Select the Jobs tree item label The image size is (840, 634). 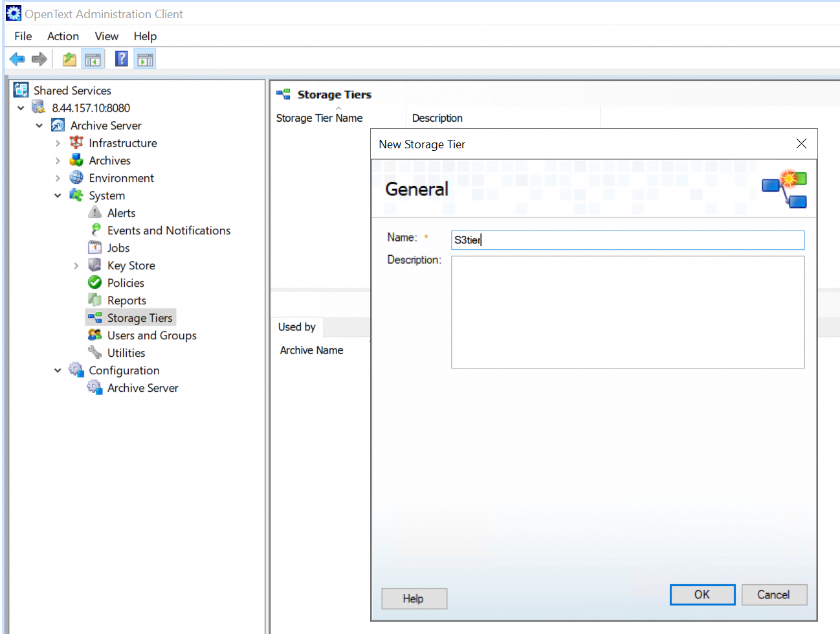click(x=118, y=248)
